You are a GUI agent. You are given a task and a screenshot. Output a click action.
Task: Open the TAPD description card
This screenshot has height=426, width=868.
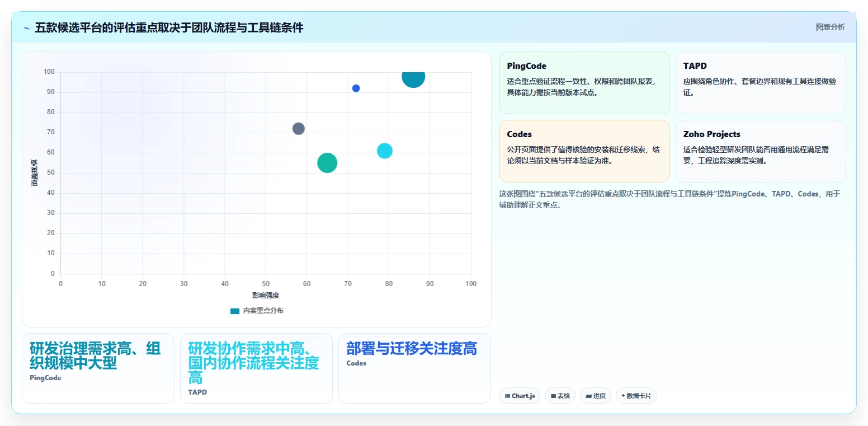pos(761,83)
